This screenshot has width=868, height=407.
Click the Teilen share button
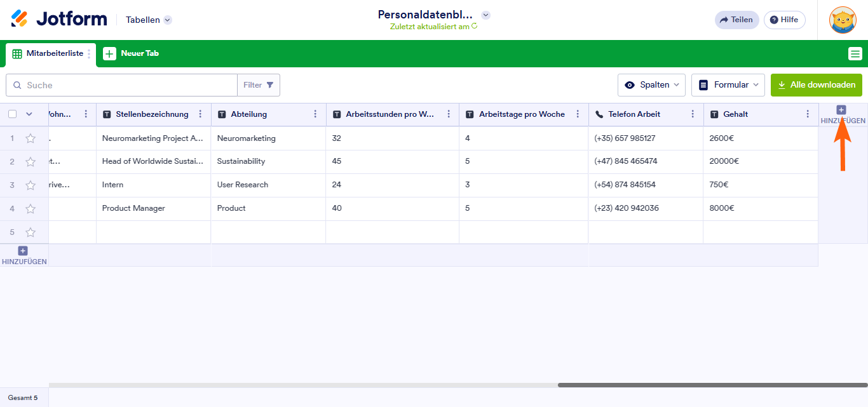(736, 20)
